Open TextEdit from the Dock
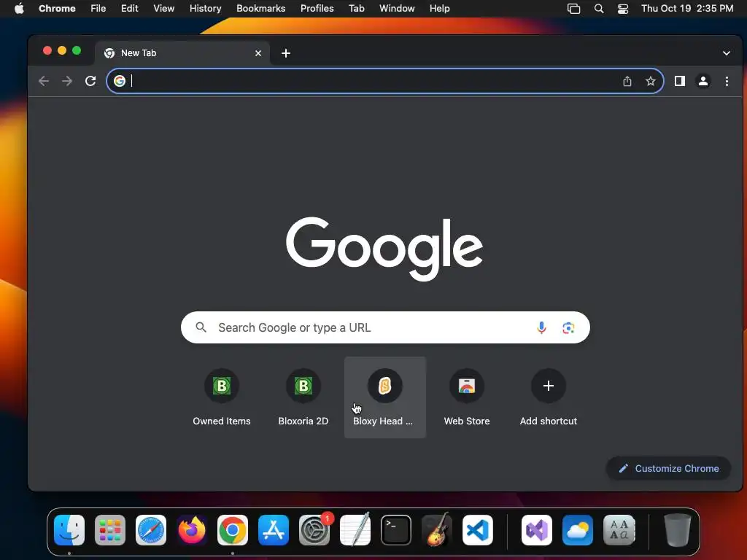747x560 pixels. pyautogui.click(x=355, y=530)
